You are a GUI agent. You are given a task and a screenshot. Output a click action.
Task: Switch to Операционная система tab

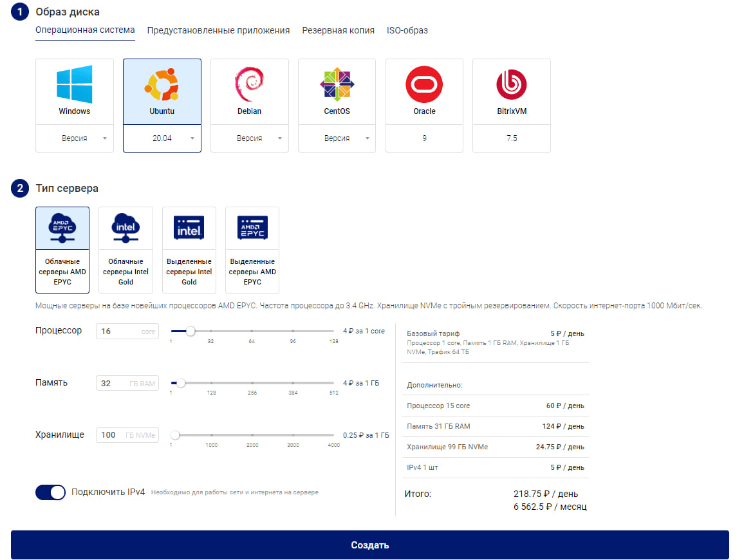[x=85, y=30]
